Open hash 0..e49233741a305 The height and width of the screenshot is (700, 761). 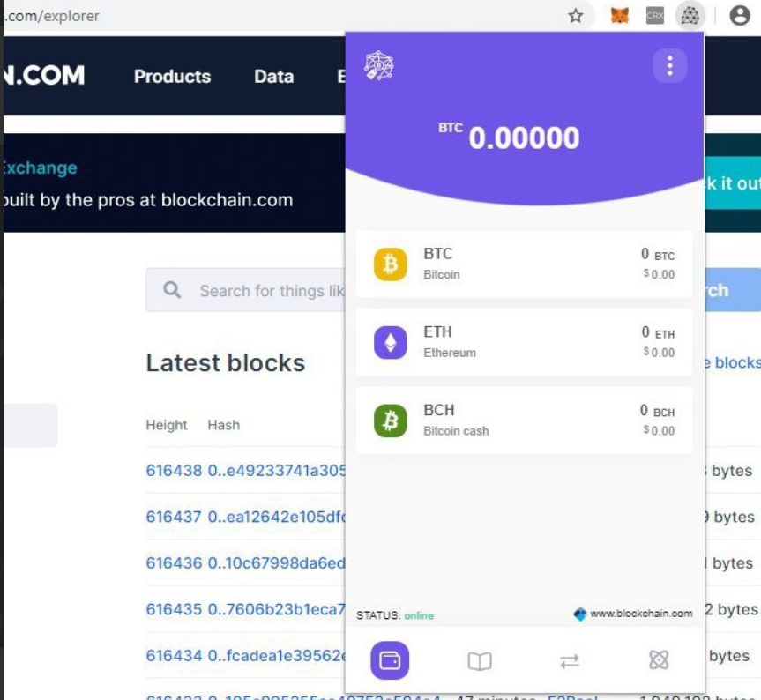(277, 471)
